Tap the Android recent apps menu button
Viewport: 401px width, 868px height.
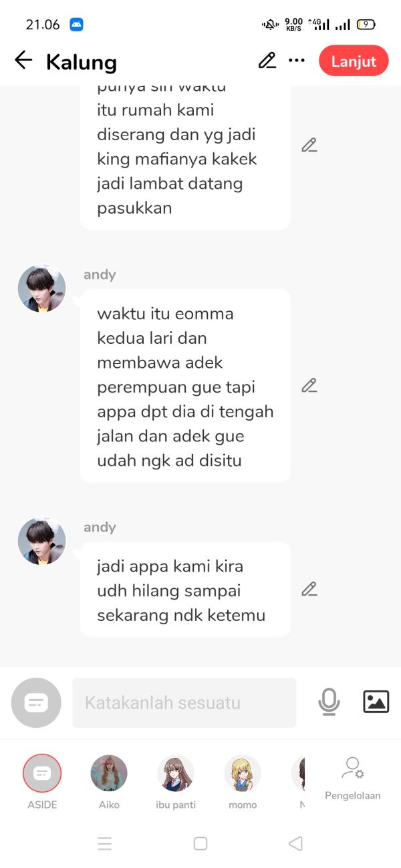point(105,843)
